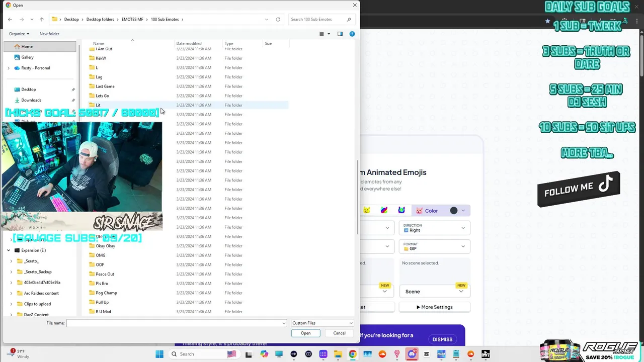Open dialog help question mark icon

[352, 34]
